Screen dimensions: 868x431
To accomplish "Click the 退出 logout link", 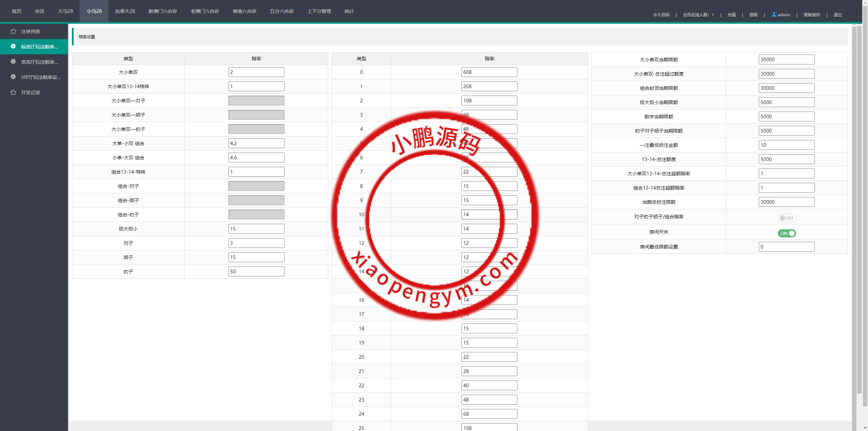I will coord(837,15).
